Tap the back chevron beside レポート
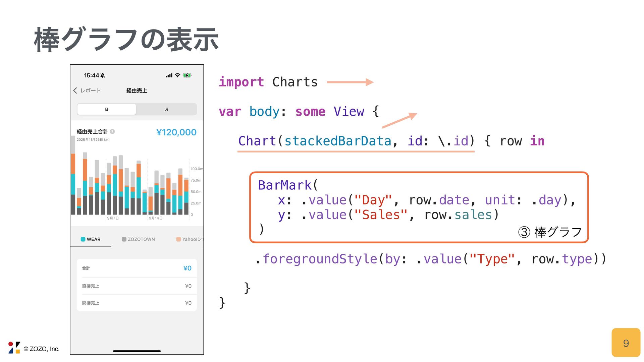The height and width of the screenshot is (362, 644). (75, 90)
